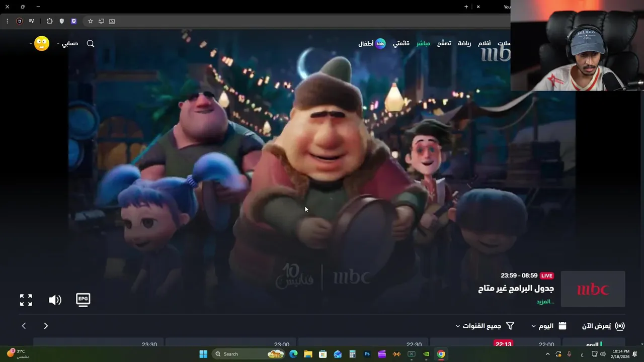Open the Windows Start menu
Viewport: 644px width, 362px height.
pos(203,354)
